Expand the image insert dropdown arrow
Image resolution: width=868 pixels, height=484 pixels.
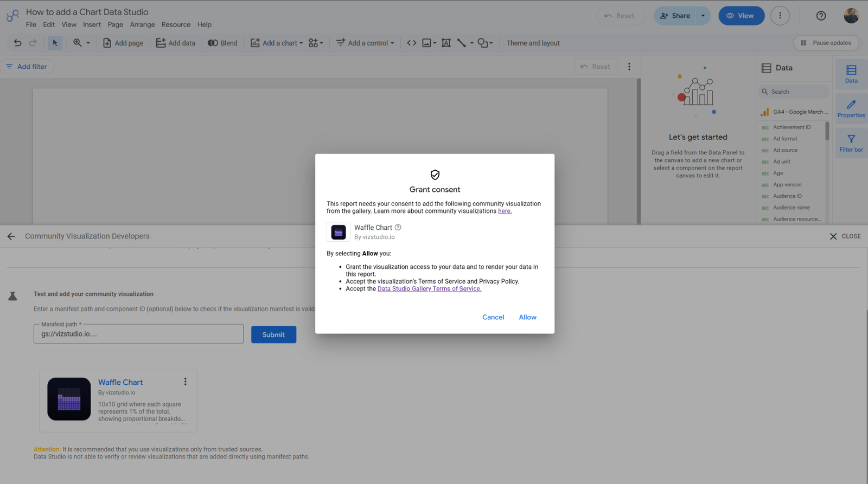(435, 43)
